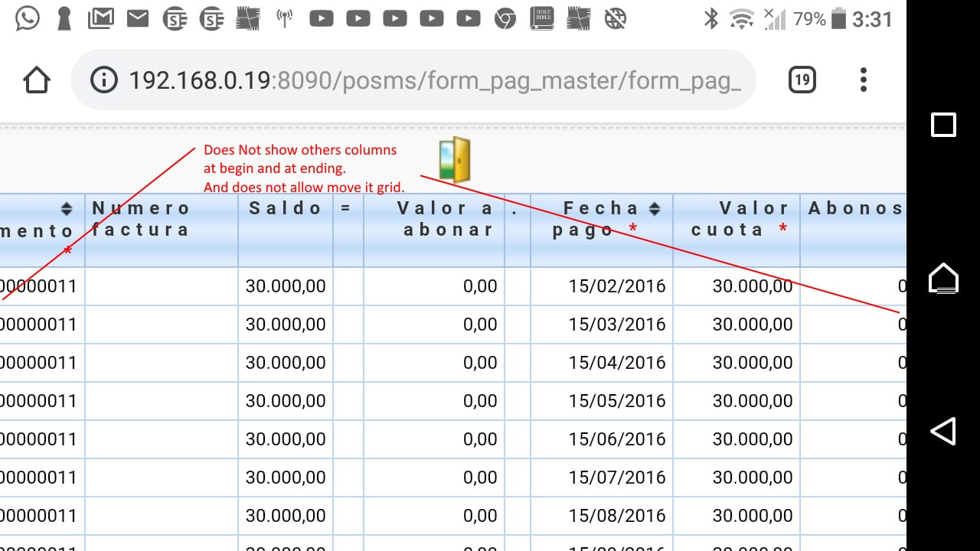Tap the Android recent apps square button

click(x=943, y=125)
